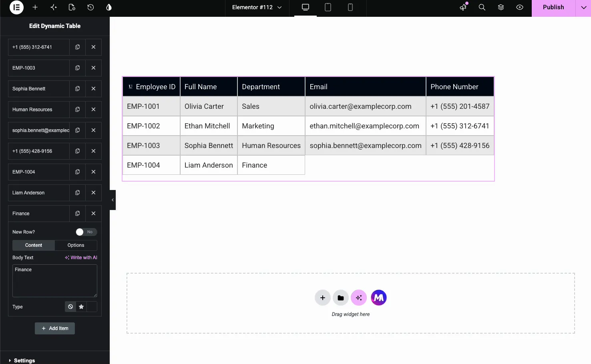The width and height of the screenshot is (591, 364).
Task: Select the Phone Number header cell
Action: pos(460,87)
